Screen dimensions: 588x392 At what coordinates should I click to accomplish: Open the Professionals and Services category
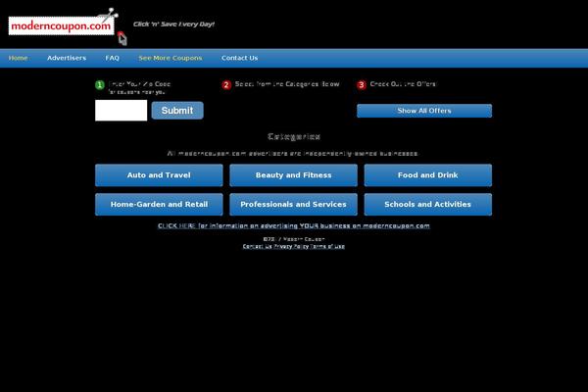click(x=293, y=205)
